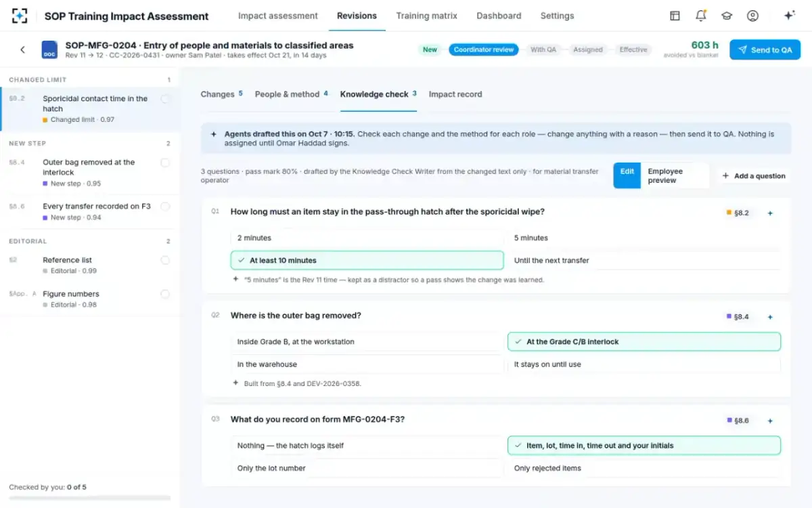Click the plus icon beside §8.2 tag

(x=770, y=213)
